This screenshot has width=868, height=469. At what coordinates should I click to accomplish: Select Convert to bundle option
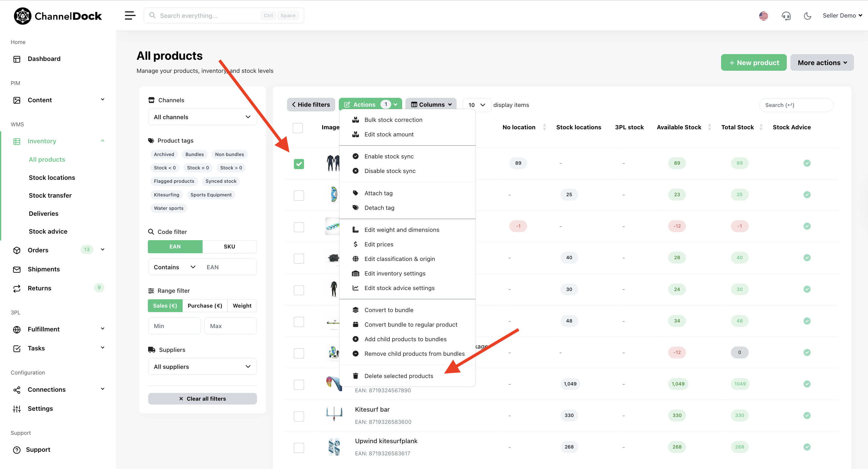[388, 310]
